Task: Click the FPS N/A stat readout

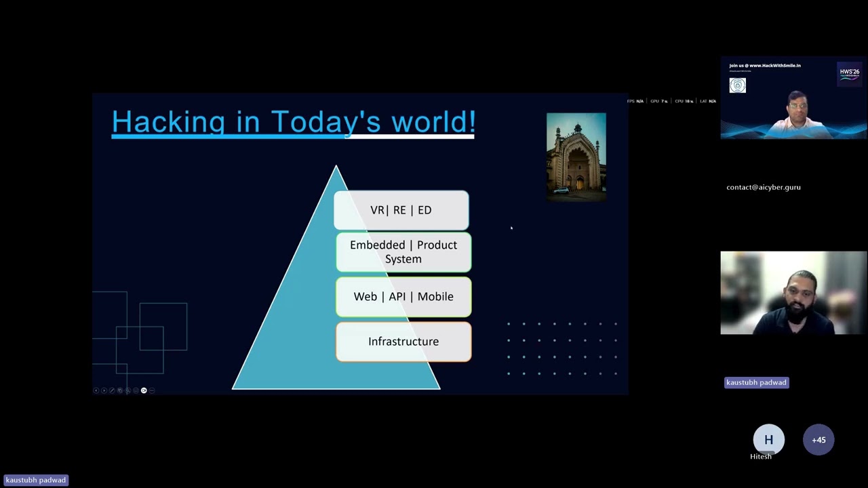Action: tap(635, 101)
